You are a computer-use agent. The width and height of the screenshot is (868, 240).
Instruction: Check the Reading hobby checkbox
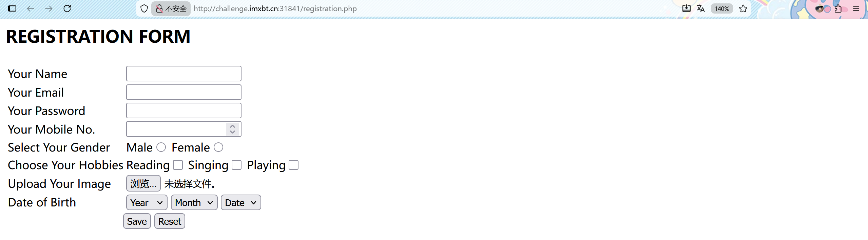tap(178, 165)
